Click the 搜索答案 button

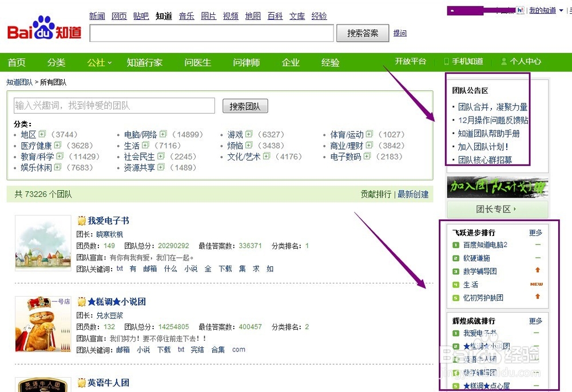click(363, 33)
